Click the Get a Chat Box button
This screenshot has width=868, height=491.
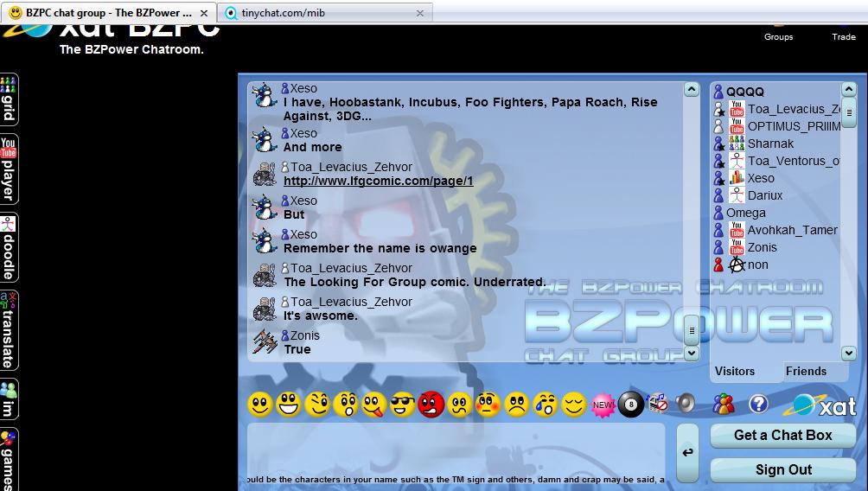click(782, 435)
